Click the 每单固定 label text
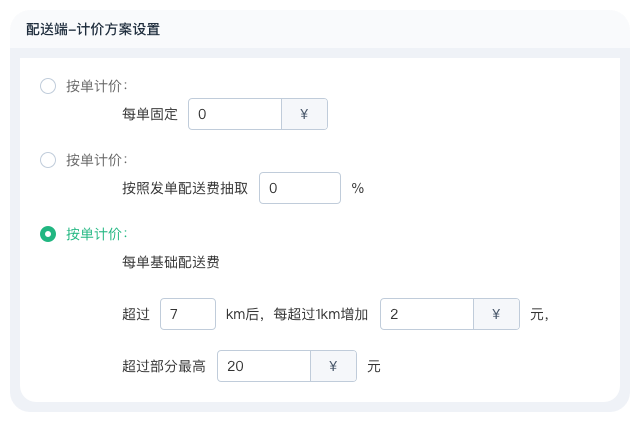This screenshot has width=640, height=422. (x=149, y=114)
